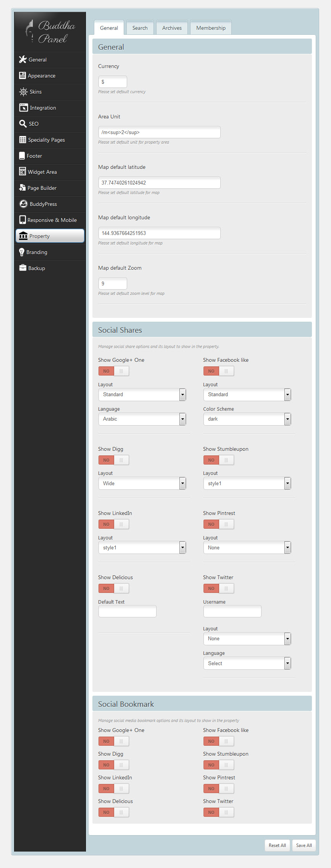
Task: Enable Show Twitter in Social Bookmark
Action: (218, 812)
